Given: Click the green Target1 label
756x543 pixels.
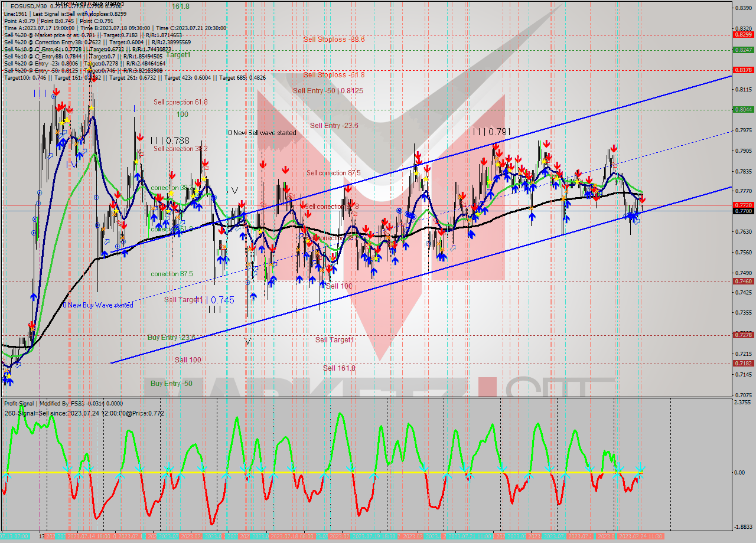Looking at the screenshot, I should click(178, 54).
